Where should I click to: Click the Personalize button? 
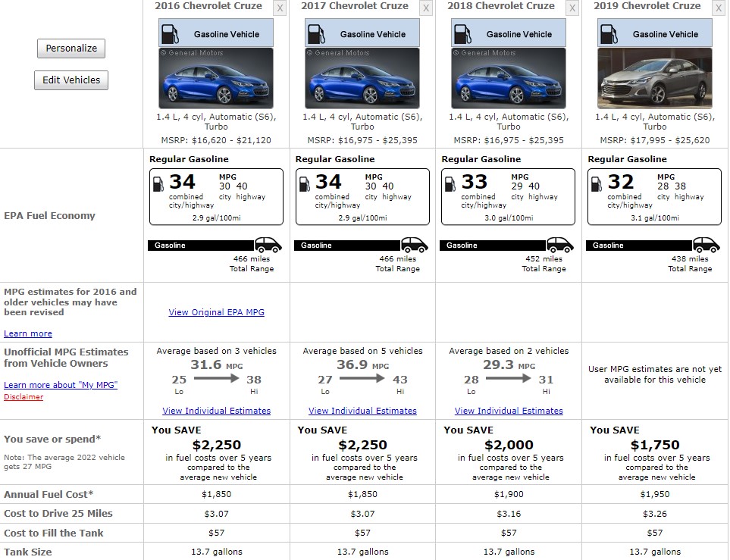pyautogui.click(x=71, y=48)
